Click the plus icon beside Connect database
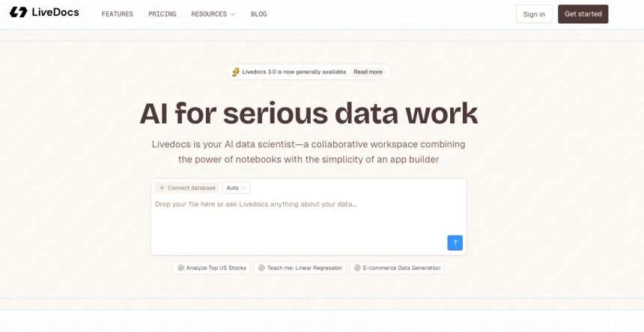This screenshot has height=332, width=644. tap(162, 188)
